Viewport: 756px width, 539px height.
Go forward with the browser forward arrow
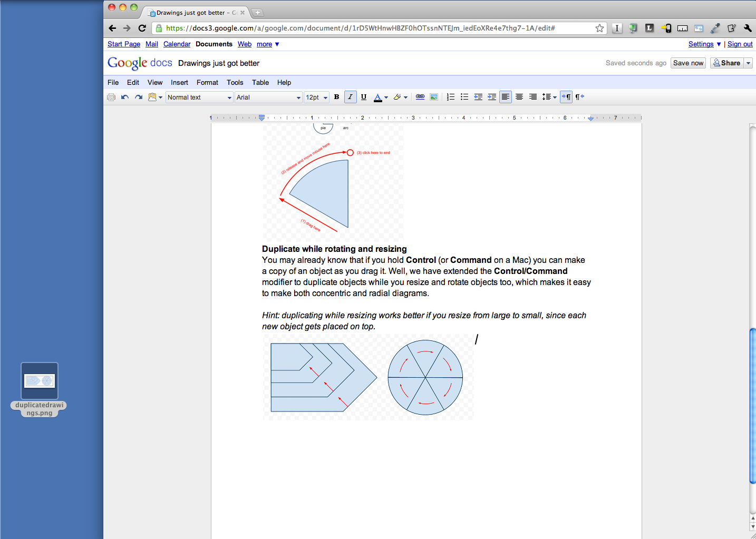pyautogui.click(x=127, y=28)
